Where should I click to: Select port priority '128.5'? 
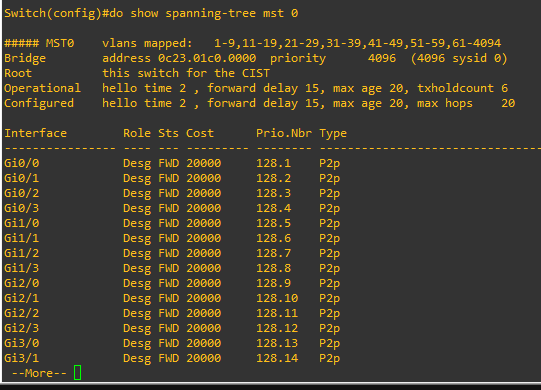coord(274,223)
